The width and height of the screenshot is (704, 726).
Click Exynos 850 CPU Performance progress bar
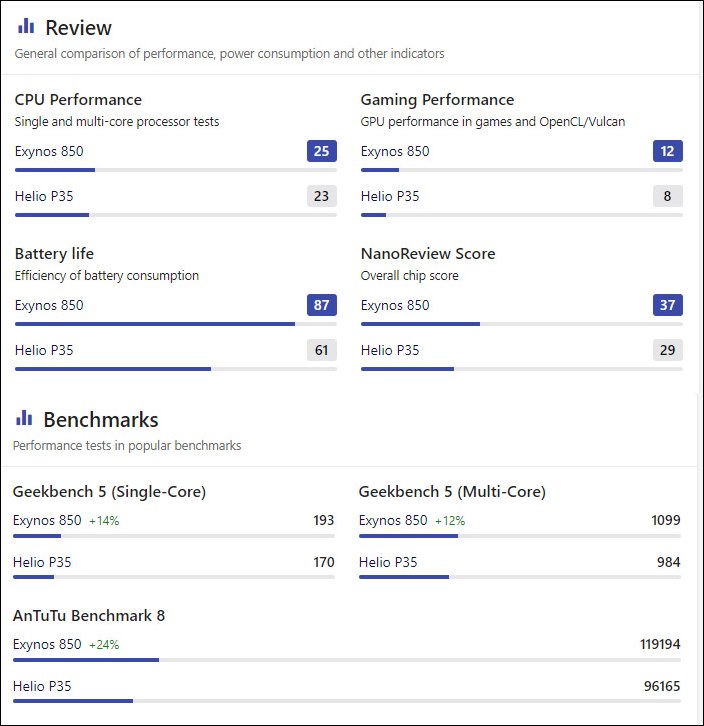176,170
